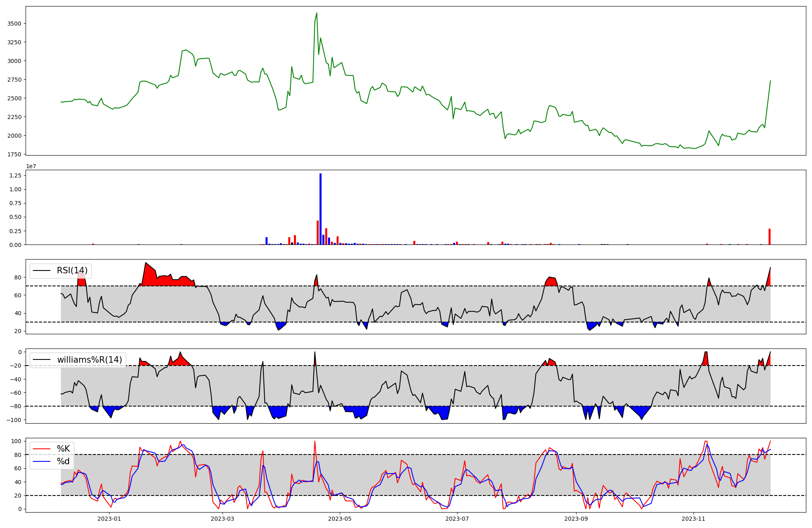Click the 2023-01 date tick label

tap(109, 519)
